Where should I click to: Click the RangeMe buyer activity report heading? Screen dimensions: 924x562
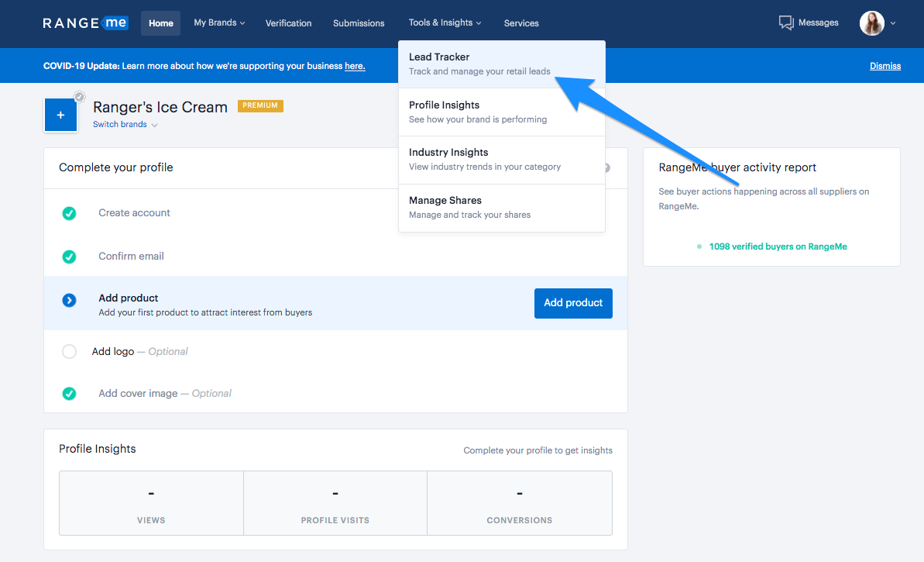pos(737,167)
